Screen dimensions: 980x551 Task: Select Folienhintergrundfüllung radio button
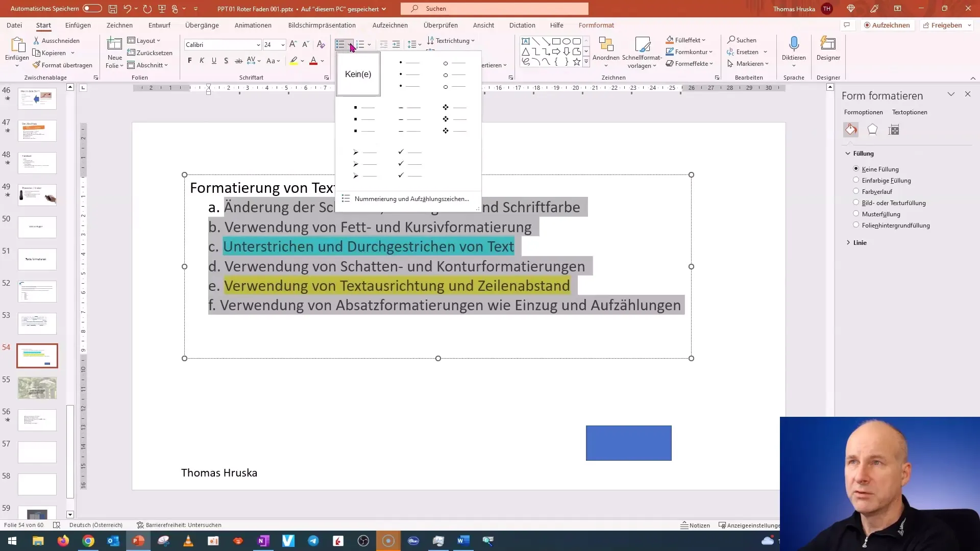[x=856, y=224]
